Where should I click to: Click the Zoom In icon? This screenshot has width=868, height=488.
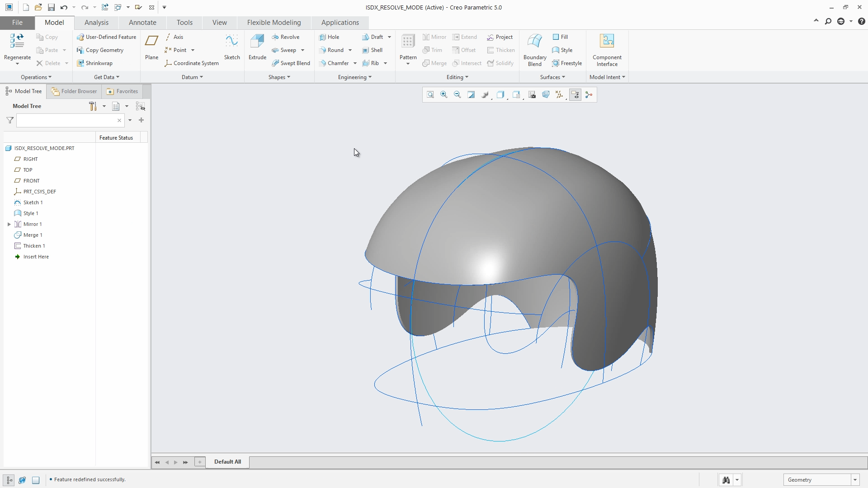point(444,95)
